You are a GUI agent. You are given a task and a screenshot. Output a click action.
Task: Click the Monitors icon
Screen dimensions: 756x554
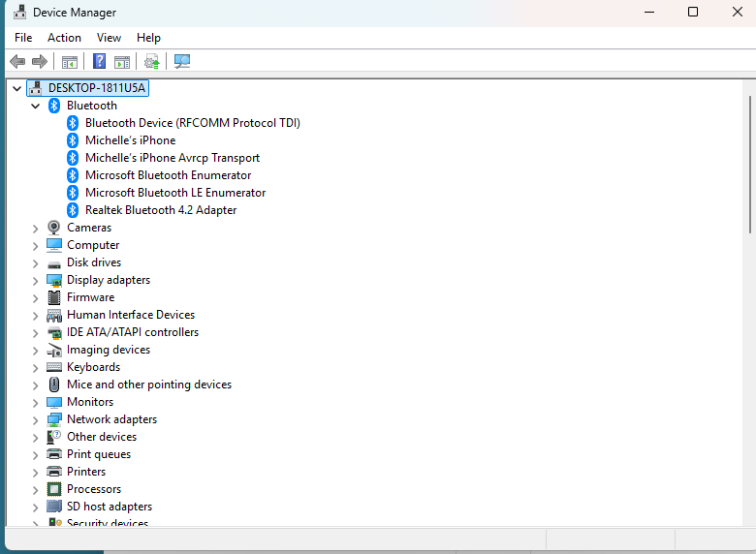[x=54, y=402]
